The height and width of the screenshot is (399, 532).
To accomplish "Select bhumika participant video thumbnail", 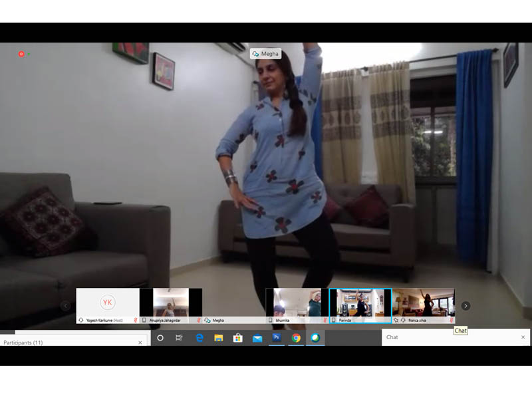I will tap(297, 303).
